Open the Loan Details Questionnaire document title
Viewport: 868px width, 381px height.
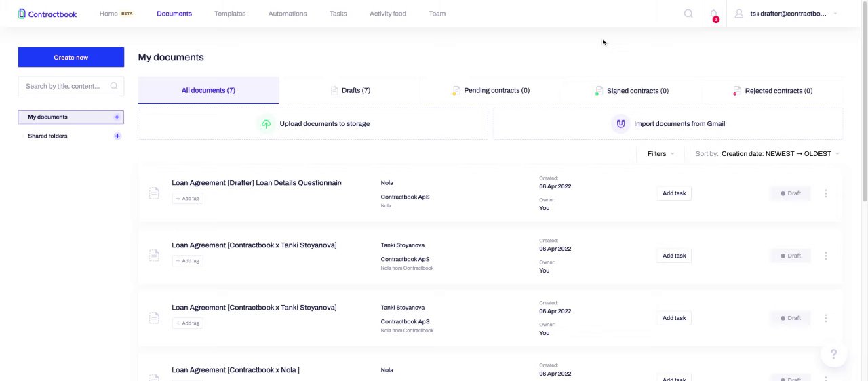click(x=256, y=183)
